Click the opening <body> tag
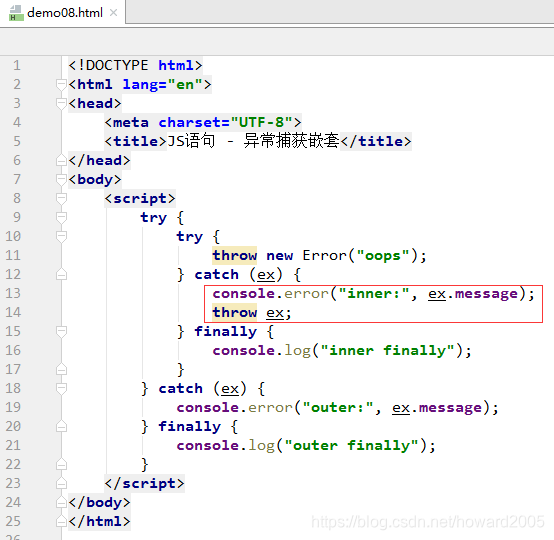The image size is (554, 540). click(95, 180)
